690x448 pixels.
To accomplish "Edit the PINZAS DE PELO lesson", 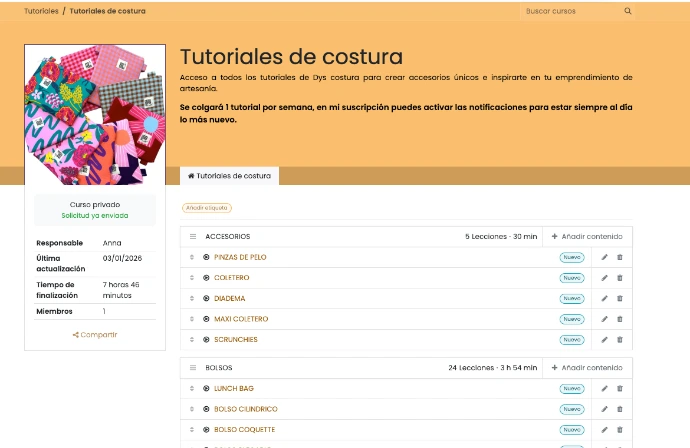I will tap(604, 257).
